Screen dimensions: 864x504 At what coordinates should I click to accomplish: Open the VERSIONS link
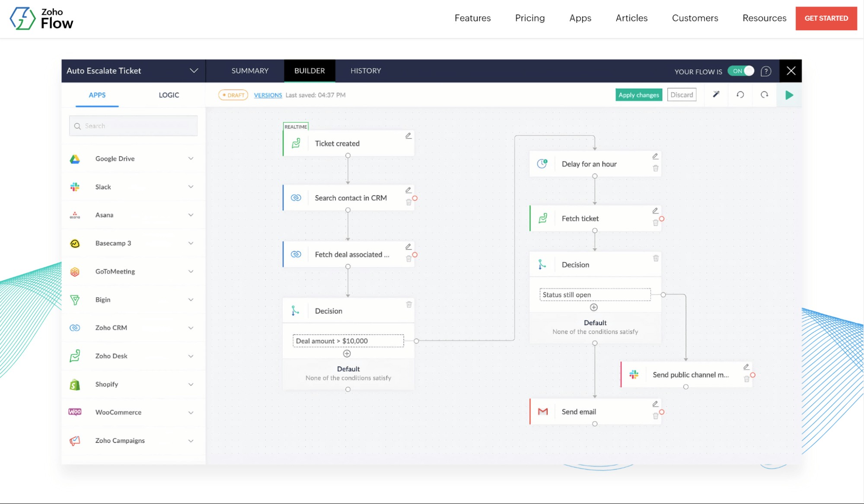point(268,95)
